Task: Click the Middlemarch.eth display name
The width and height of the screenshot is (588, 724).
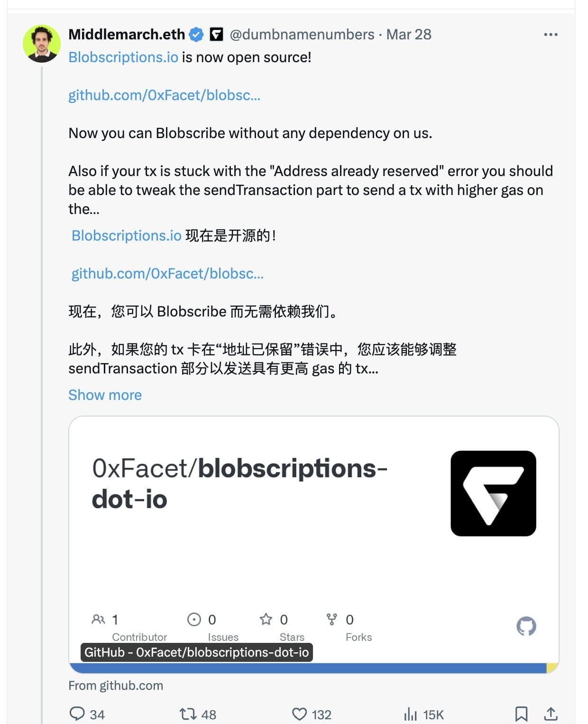Action: (x=127, y=35)
